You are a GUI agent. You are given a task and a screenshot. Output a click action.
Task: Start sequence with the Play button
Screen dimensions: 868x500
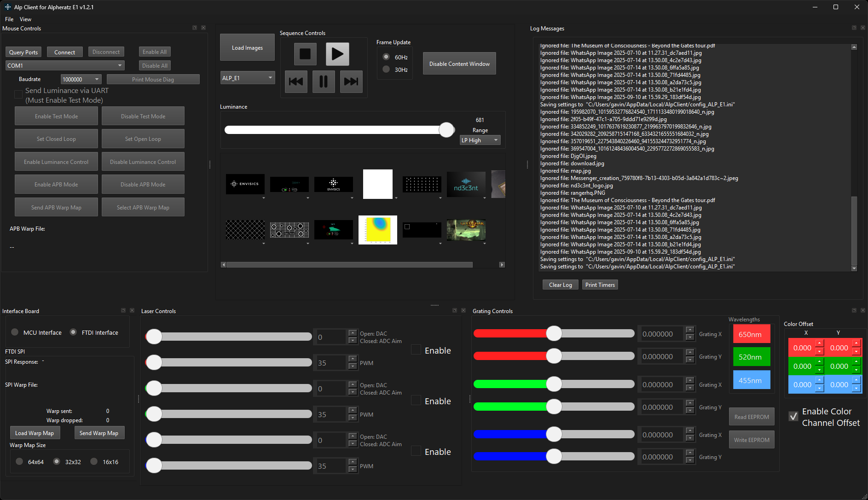[x=337, y=54]
